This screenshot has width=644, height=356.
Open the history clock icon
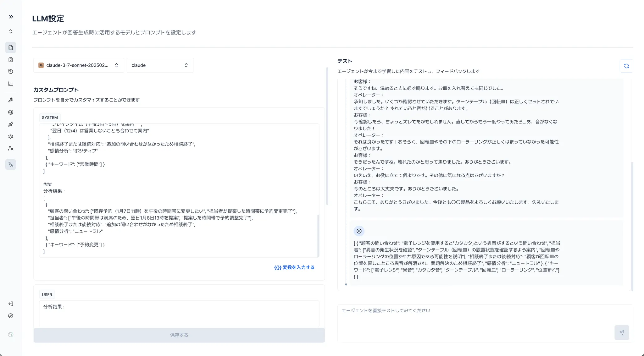(x=11, y=72)
